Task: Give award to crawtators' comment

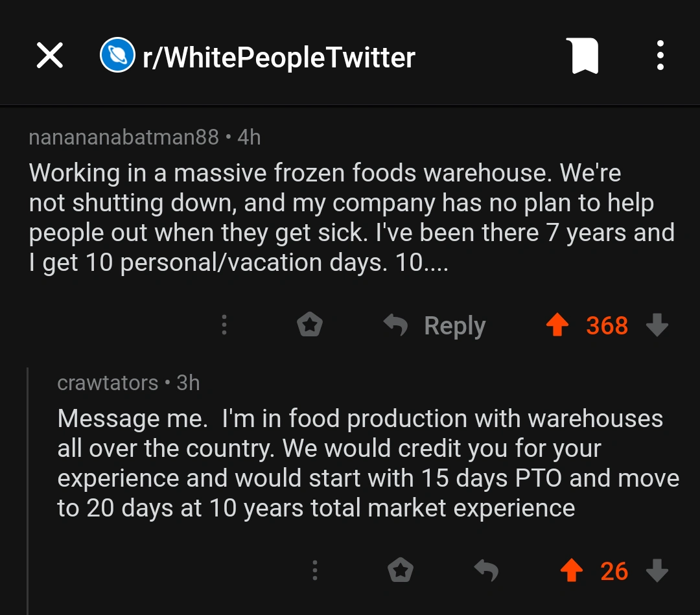Action: pyautogui.click(x=401, y=570)
